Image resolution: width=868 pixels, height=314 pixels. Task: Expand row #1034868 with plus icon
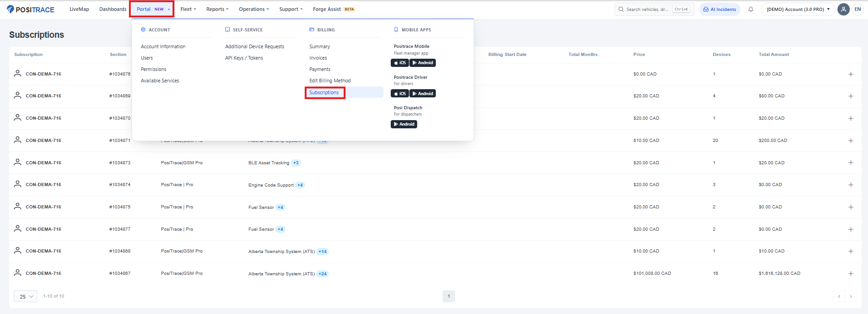point(851,251)
